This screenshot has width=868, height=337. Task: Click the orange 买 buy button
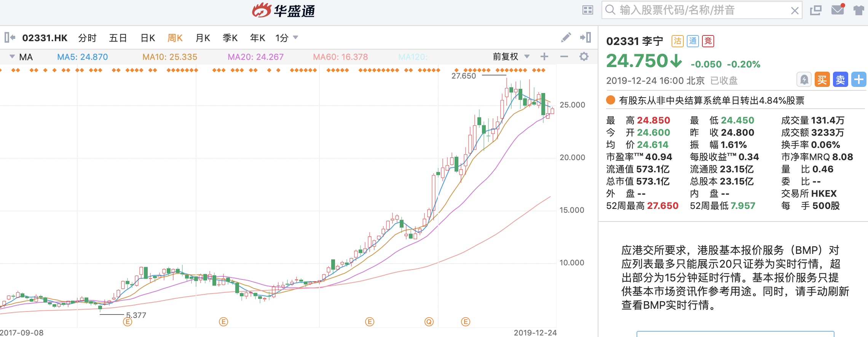coord(822,80)
